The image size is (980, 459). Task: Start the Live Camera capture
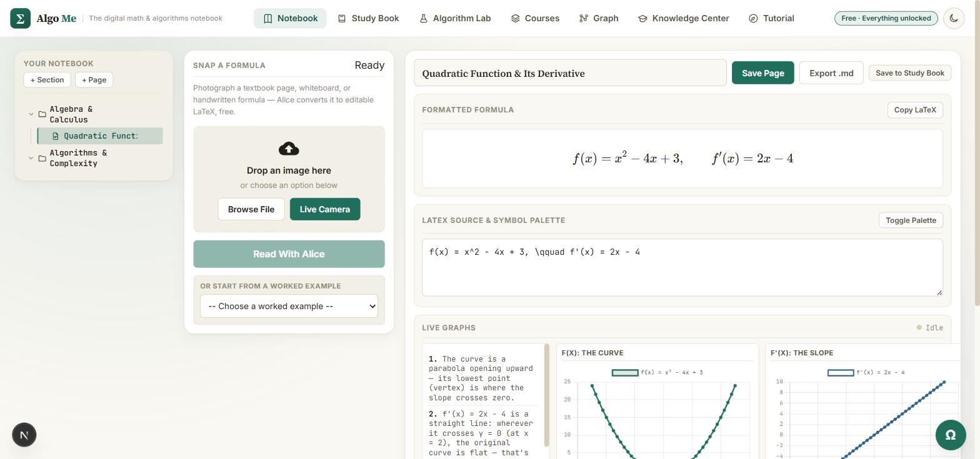tap(325, 209)
